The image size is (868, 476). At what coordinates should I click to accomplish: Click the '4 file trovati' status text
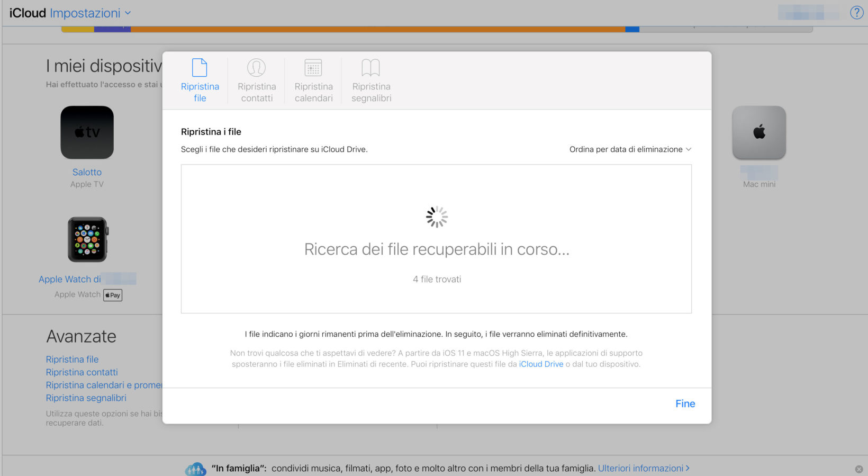(437, 279)
